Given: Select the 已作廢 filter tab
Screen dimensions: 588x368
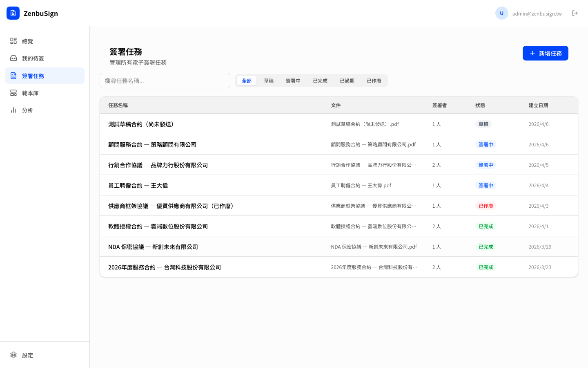Looking at the screenshot, I should [x=374, y=81].
